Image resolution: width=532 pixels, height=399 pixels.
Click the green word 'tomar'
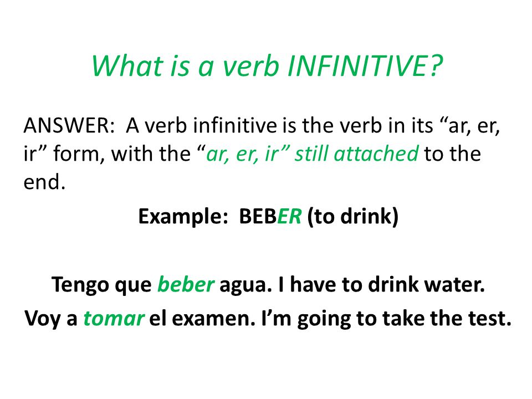pos(114,319)
